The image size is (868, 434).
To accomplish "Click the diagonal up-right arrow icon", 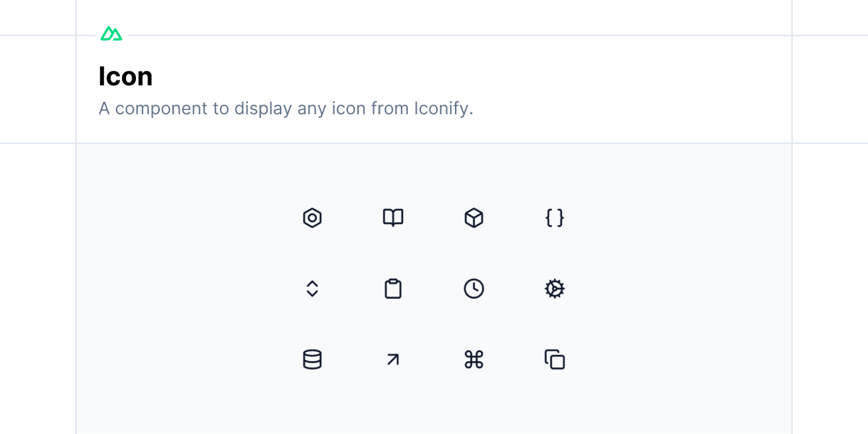I will [x=393, y=359].
